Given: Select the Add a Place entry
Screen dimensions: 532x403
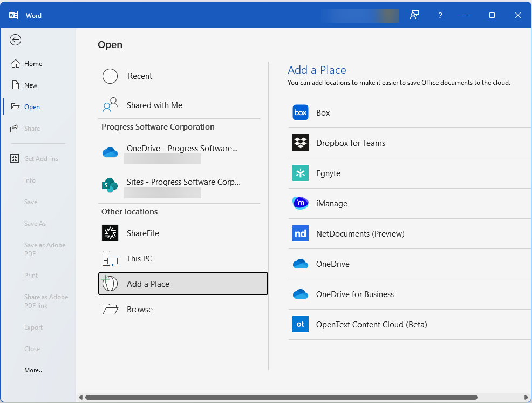Looking at the screenshot, I should coord(183,284).
